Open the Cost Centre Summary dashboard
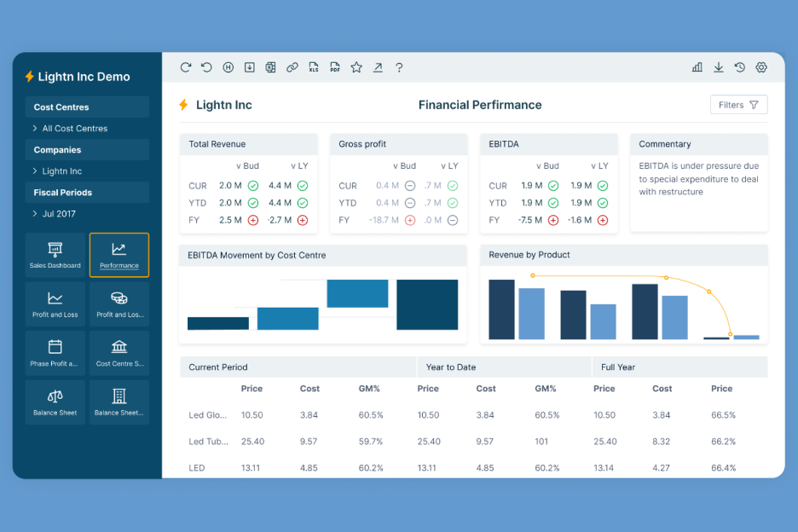The width and height of the screenshot is (798, 532). pos(119,352)
